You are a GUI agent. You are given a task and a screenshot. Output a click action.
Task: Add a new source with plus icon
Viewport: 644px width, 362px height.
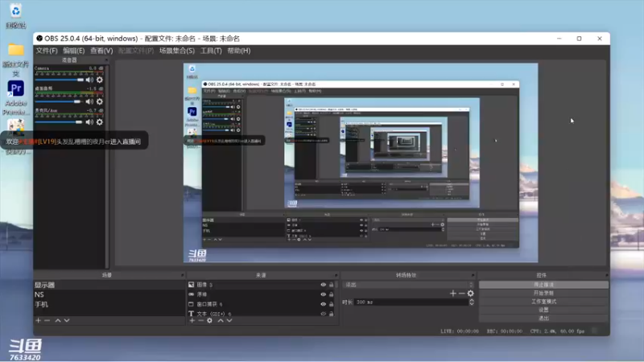tap(192, 320)
